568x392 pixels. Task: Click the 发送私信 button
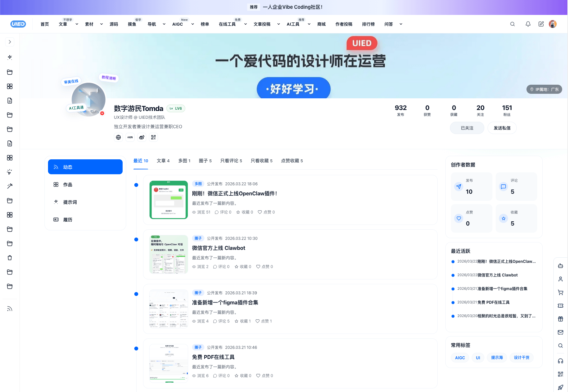tap(502, 128)
